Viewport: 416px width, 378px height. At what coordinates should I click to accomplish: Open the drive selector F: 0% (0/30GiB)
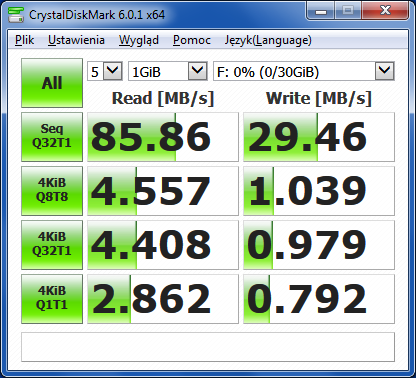pyautogui.click(x=304, y=71)
